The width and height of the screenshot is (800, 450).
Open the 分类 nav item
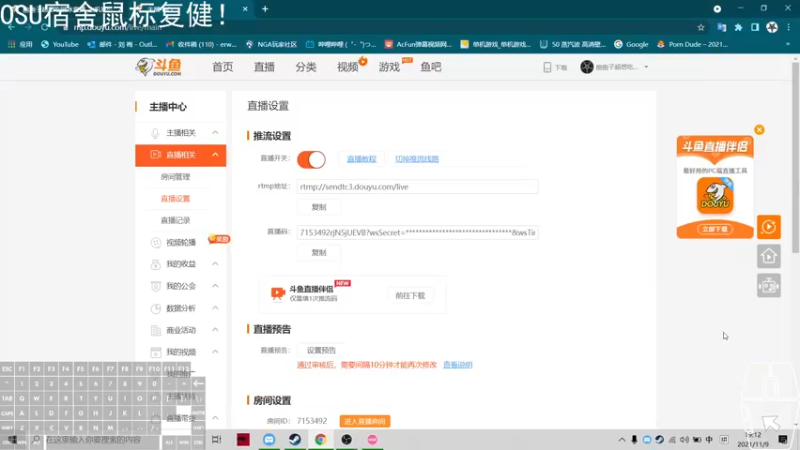coord(306,67)
